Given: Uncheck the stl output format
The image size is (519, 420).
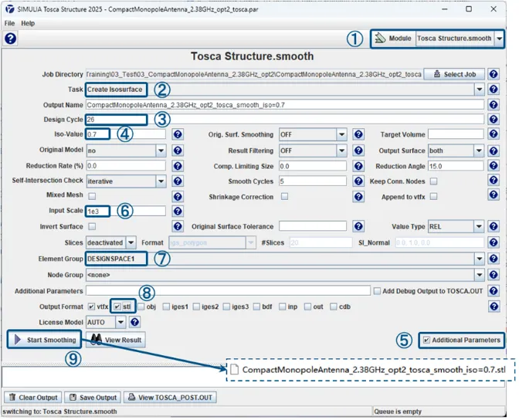Looking at the screenshot, I should pyautogui.click(x=117, y=307).
